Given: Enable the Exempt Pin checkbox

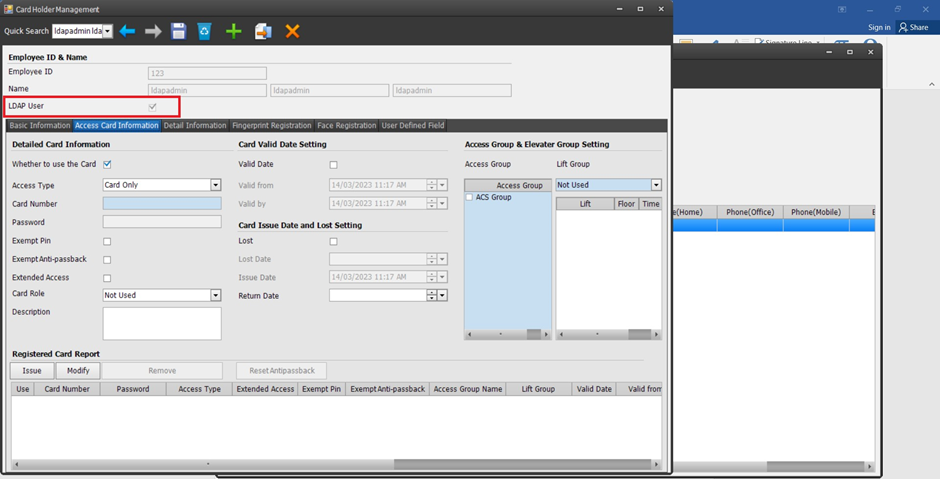Looking at the screenshot, I should click(x=107, y=242).
